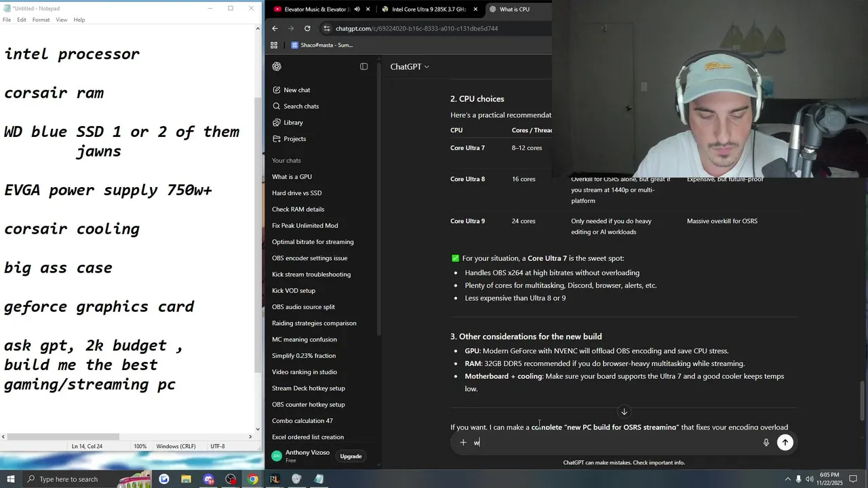The width and height of the screenshot is (868, 488).
Task: Open Windows Start menu
Action: point(11,479)
